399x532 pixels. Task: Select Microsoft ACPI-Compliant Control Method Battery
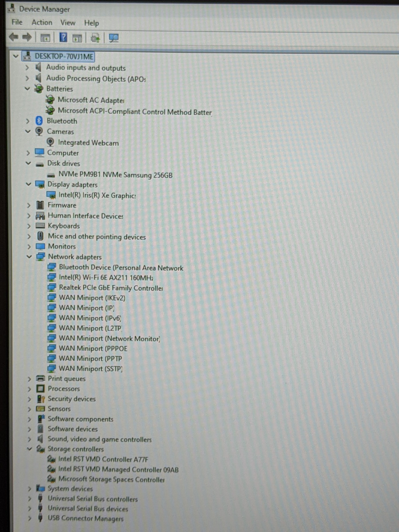pyautogui.click(x=135, y=111)
